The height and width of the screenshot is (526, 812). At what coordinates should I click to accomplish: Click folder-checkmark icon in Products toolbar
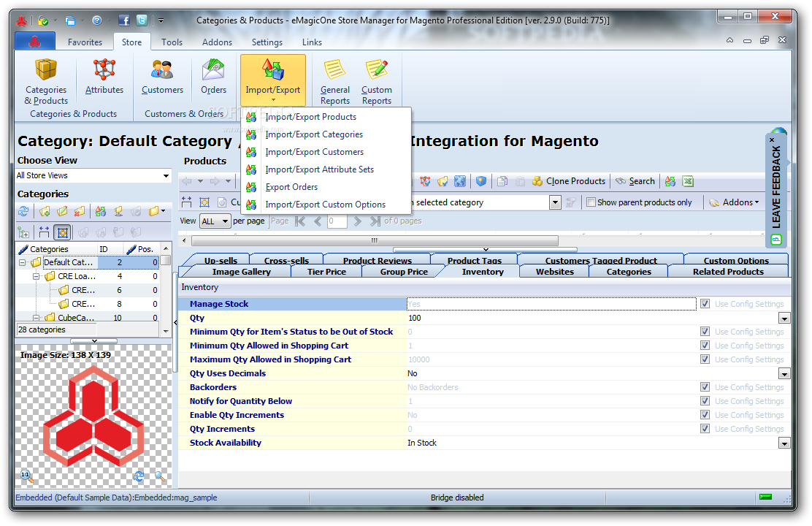[x=443, y=181]
